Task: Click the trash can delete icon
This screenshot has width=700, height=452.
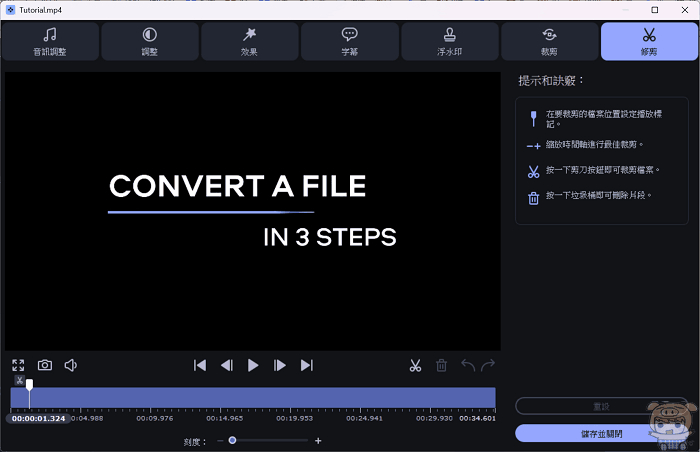Action: [441, 366]
